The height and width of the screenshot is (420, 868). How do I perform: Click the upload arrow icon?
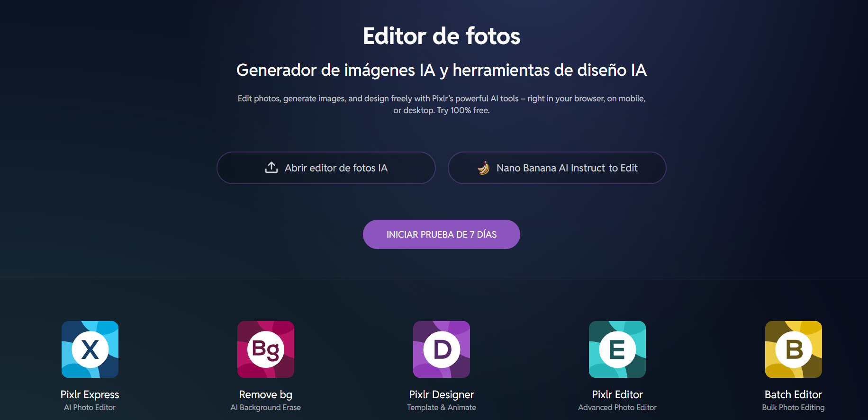click(271, 168)
